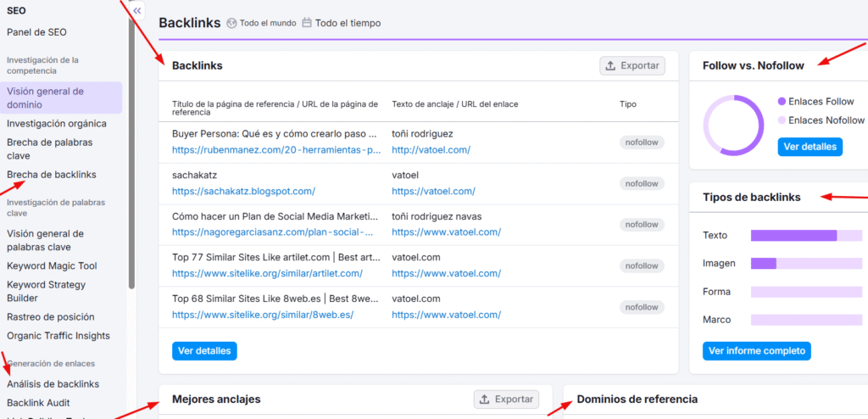Click the calendar icon beside Todo el tiempo
This screenshot has height=419, width=868.
click(307, 23)
